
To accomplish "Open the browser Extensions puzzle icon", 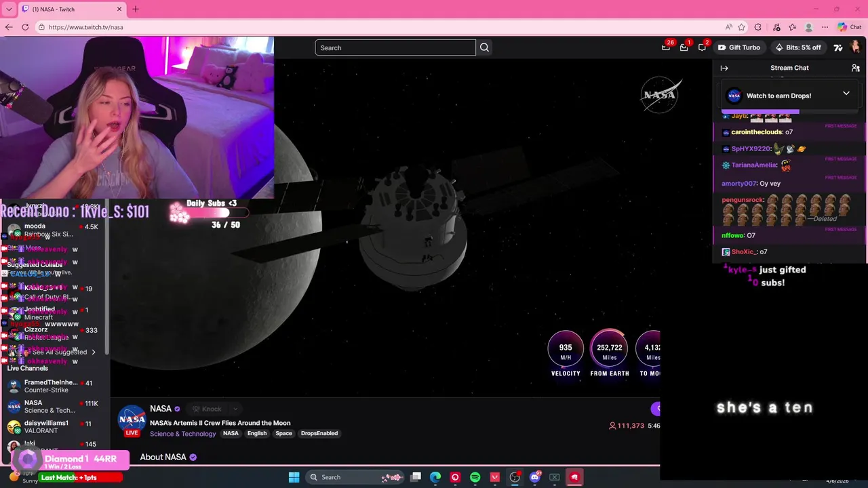I will [758, 27].
